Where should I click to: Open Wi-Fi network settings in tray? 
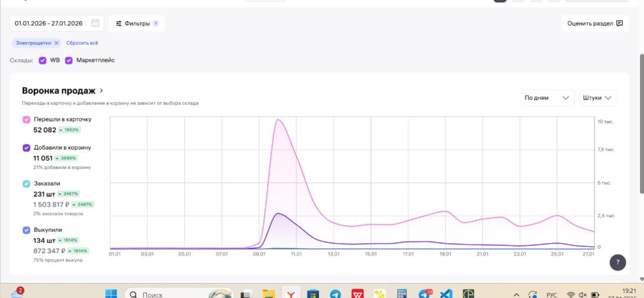(x=571, y=295)
